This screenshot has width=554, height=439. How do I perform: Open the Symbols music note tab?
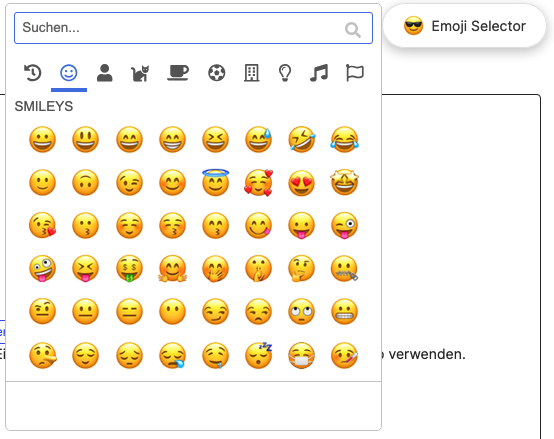click(x=319, y=73)
